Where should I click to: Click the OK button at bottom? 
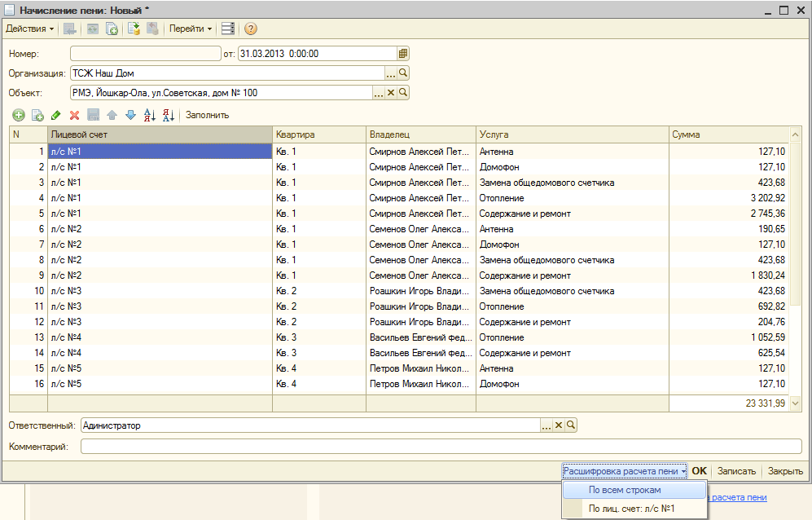click(x=699, y=471)
